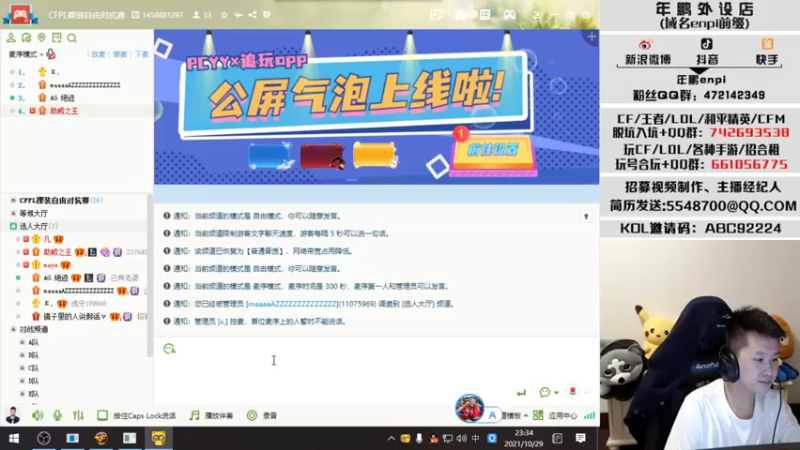Click the 禁麦 link
The image size is (800, 450).
(120, 54)
